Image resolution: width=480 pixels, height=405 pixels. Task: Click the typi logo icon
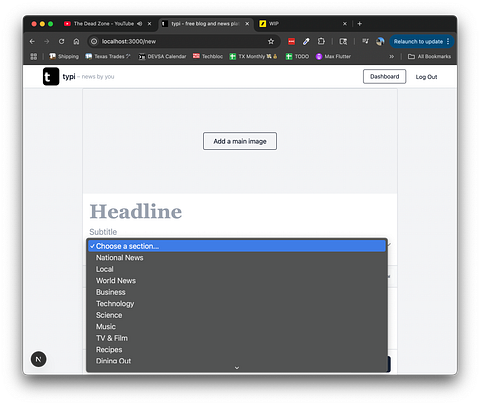[51, 76]
